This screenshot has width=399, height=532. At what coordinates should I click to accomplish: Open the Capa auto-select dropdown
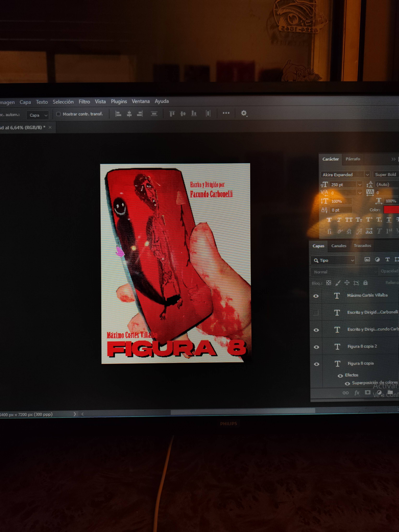pyautogui.click(x=38, y=115)
